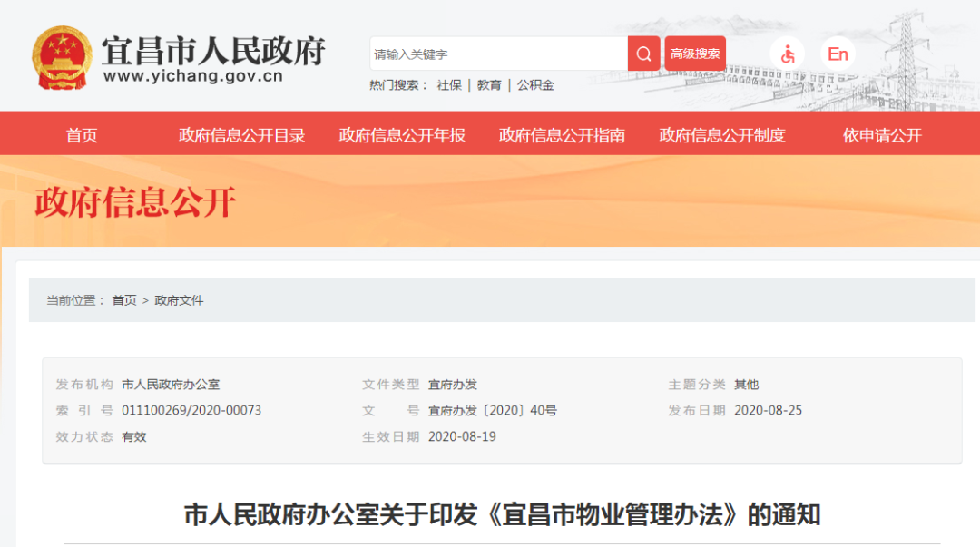Select hot search term 社保

point(449,85)
